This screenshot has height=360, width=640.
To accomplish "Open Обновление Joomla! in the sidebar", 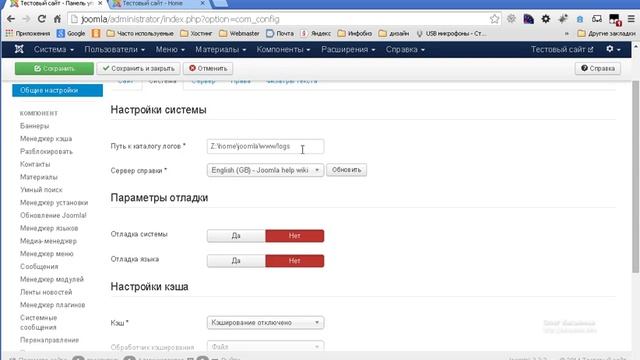I will [x=53, y=215].
